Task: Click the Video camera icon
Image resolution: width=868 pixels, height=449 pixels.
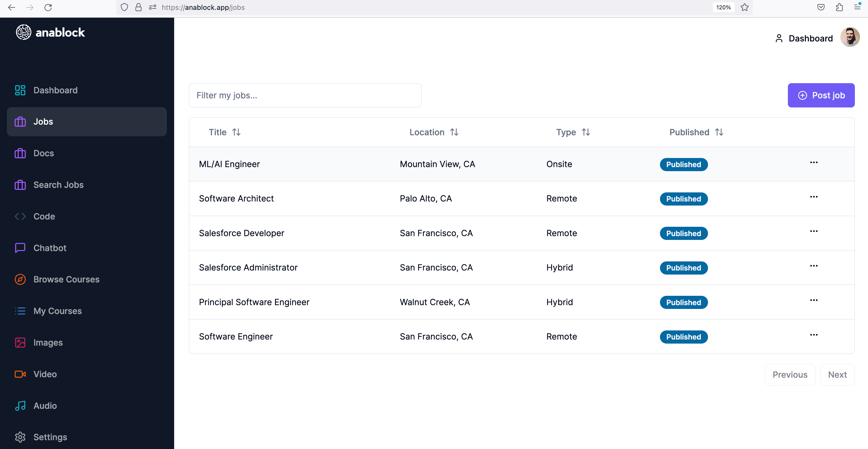Action: coord(20,374)
